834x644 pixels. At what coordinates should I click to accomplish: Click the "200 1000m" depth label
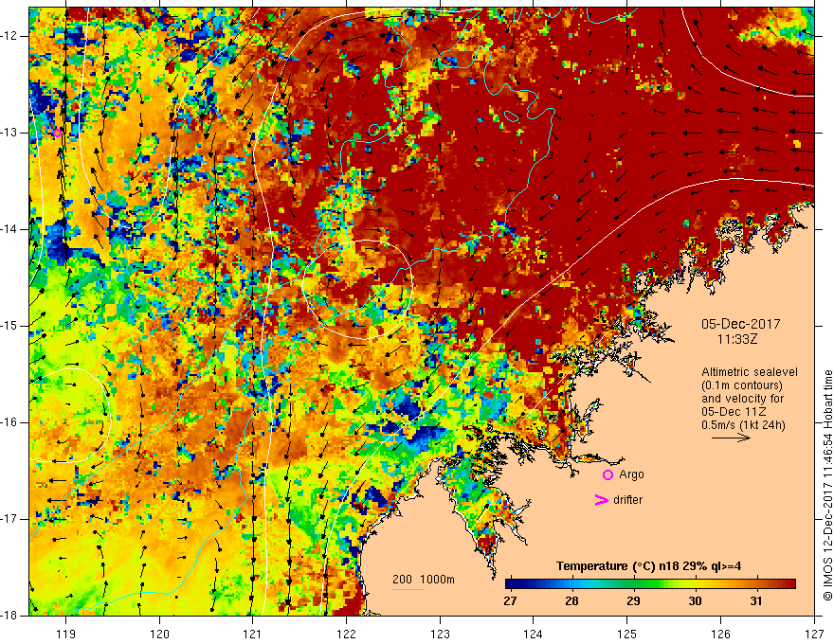pyautogui.click(x=424, y=580)
